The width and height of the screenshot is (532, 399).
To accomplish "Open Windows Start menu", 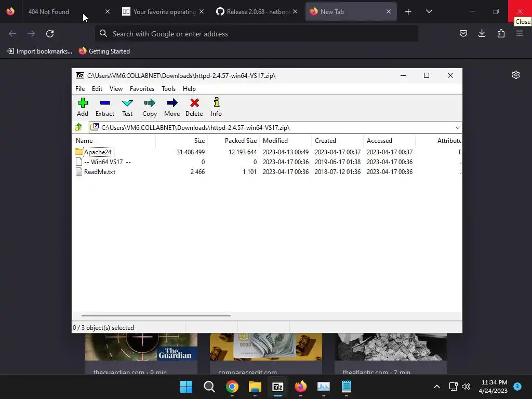I will click(187, 387).
